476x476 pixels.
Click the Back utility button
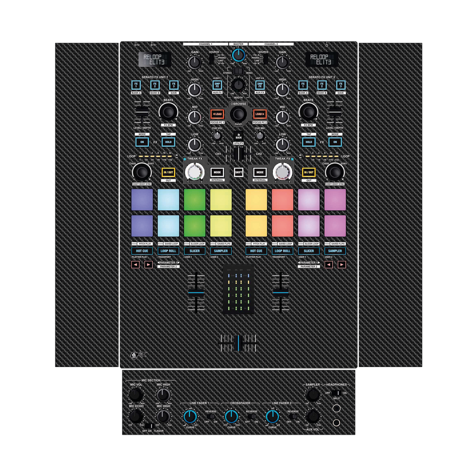coord(238,136)
